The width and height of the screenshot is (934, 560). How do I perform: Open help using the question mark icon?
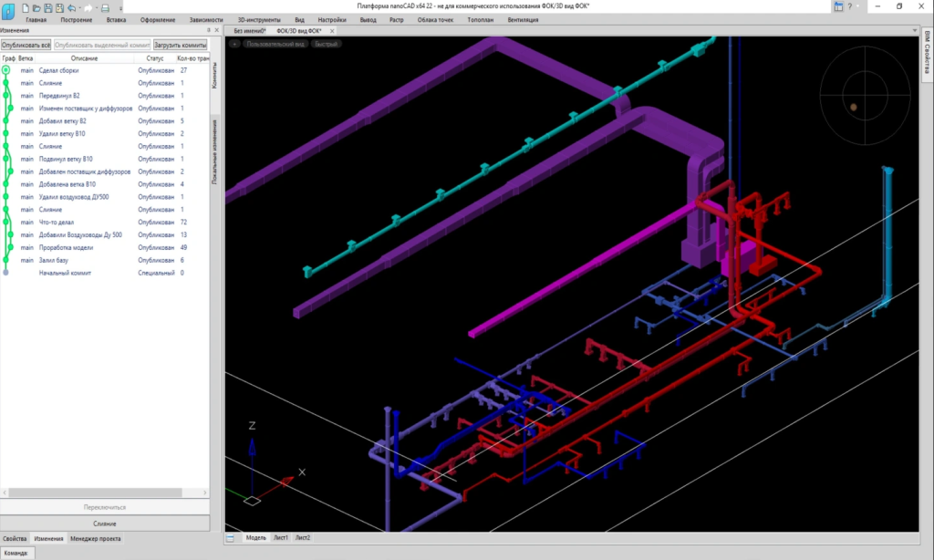pos(850,6)
